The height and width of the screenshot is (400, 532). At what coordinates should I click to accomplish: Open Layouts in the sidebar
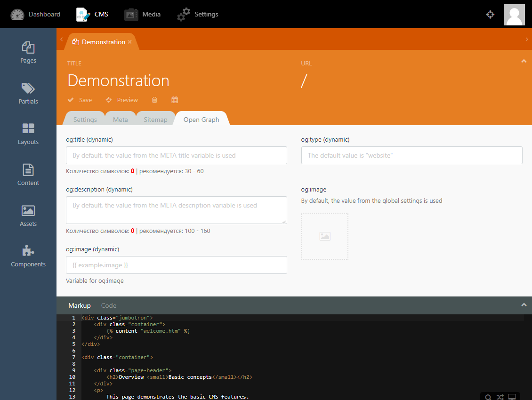coord(28,134)
